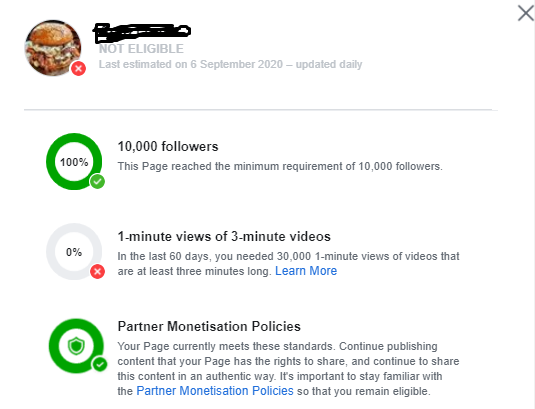This screenshot has width=535, height=409.
Task: Click the red X badge on profile picture
Action: pyautogui.click(x=78, y=69)
